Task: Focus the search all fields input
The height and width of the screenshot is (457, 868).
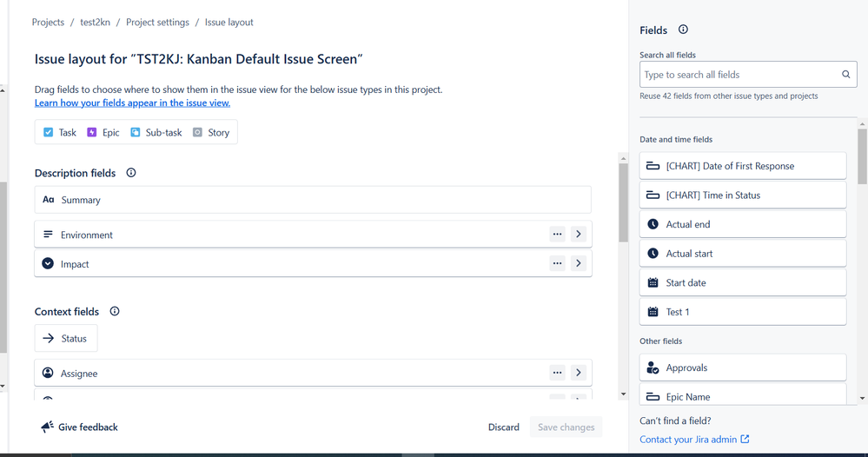Action: coord(748,75)
